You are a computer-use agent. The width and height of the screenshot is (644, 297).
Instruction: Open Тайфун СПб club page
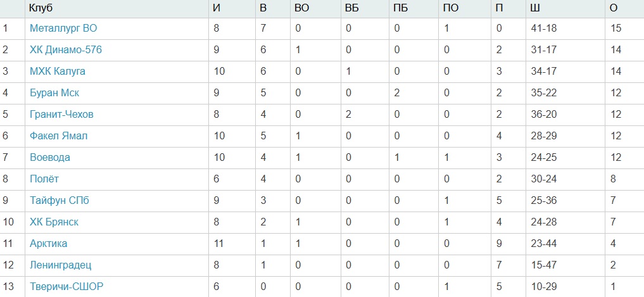pos(60,201)
